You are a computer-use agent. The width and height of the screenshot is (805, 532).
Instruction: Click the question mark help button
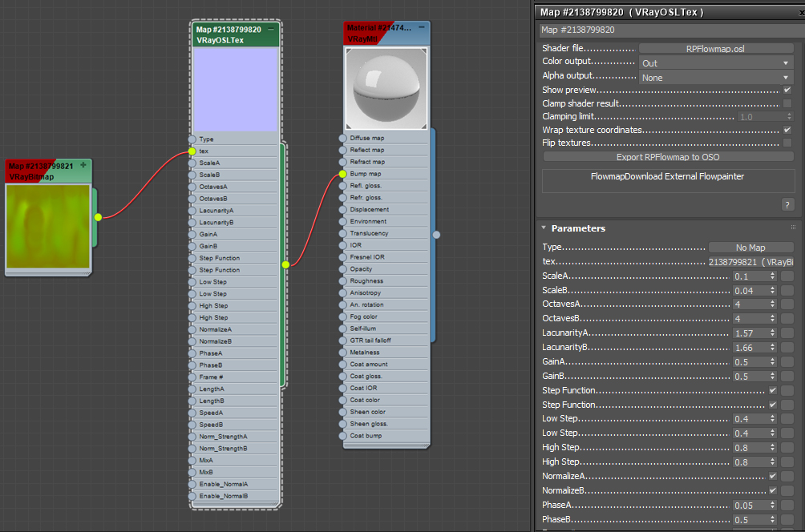pos(787,205)
